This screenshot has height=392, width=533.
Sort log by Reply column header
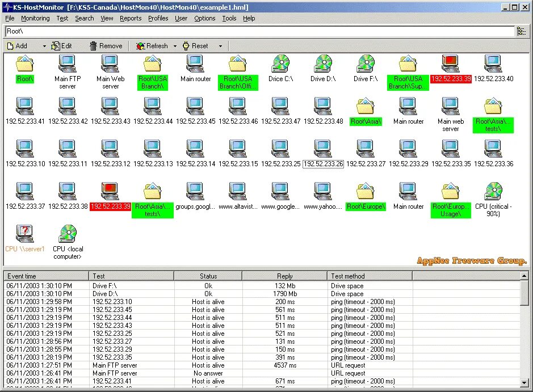click(285, 276)
